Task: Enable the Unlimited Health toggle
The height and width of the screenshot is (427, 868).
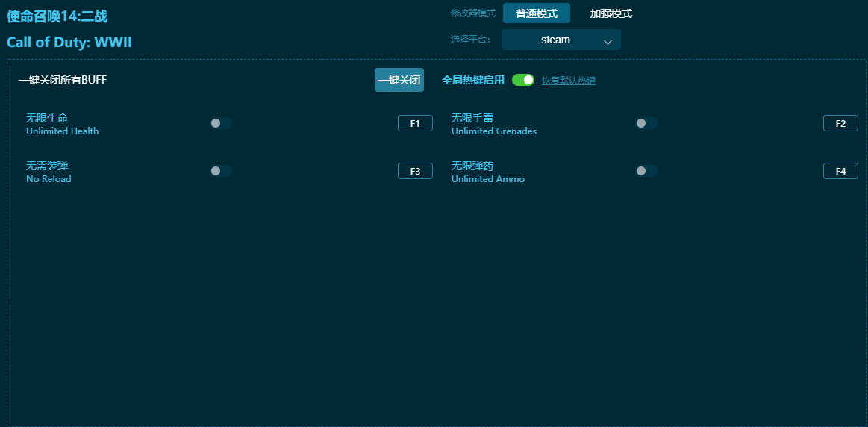Action: [221, 123]
